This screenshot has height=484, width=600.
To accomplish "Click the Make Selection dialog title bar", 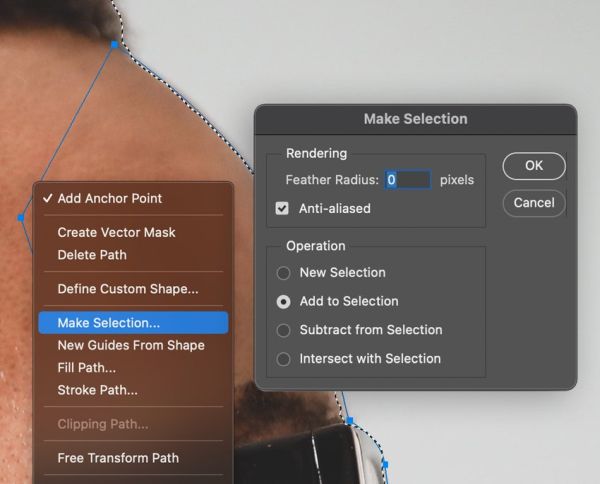I will 416,119.
